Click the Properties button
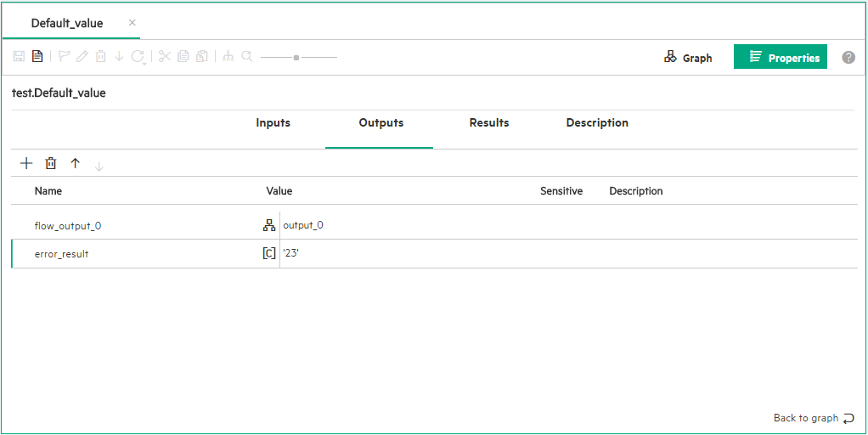 point(781,58)
